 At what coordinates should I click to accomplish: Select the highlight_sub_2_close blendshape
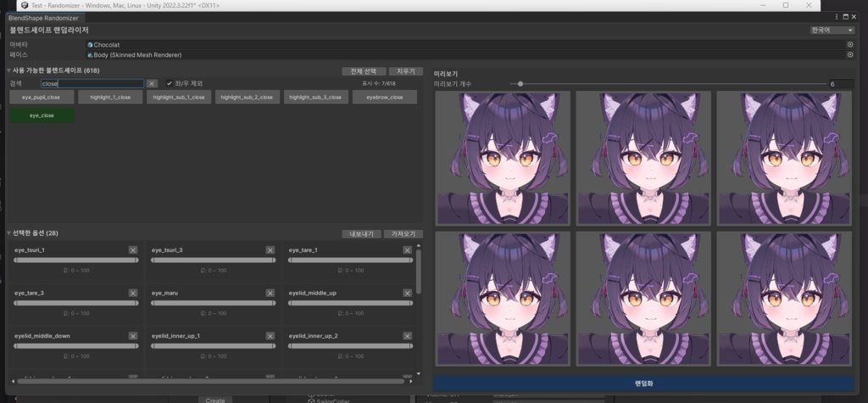click(x=248, y=97)
